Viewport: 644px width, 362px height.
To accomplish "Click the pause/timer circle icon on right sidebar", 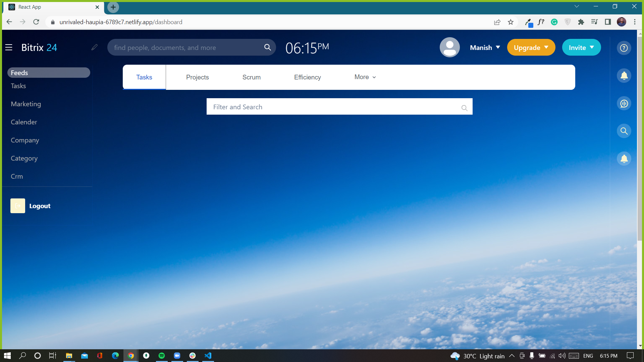I will click(x=624, y=104).
